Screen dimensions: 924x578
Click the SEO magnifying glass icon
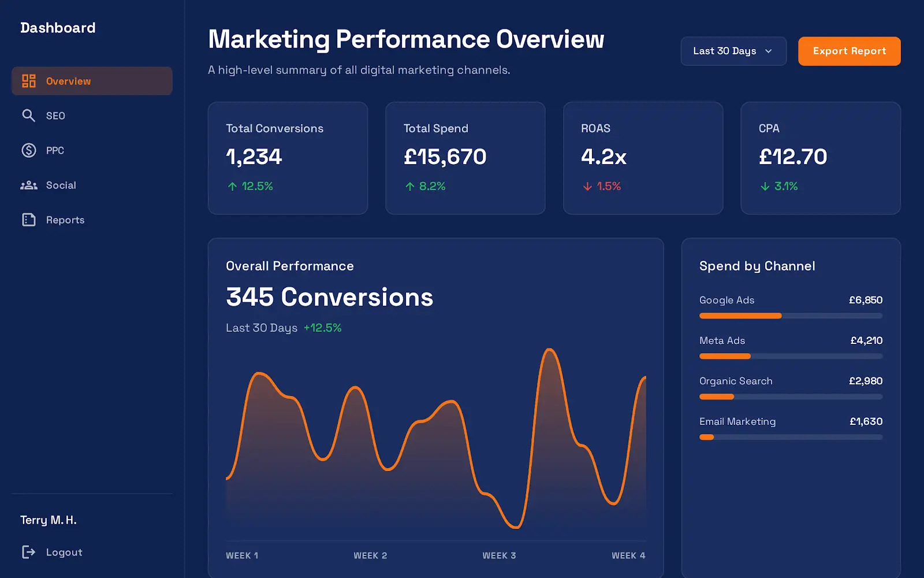pos(29,116)
